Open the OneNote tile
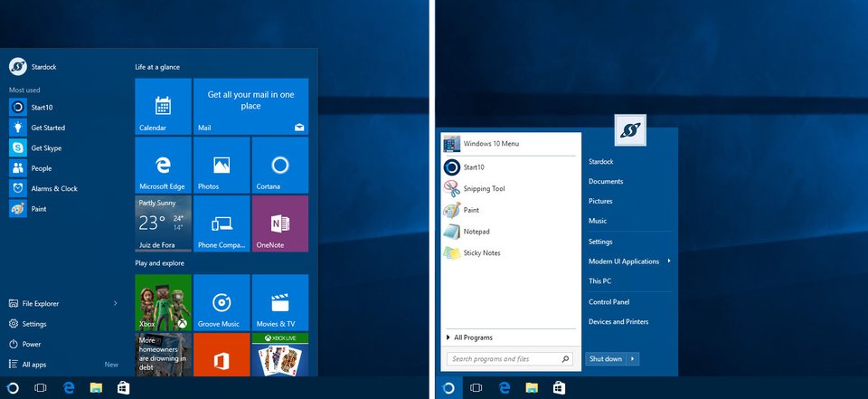Viewport: 868px width, 399px height. tap(280, 223)
